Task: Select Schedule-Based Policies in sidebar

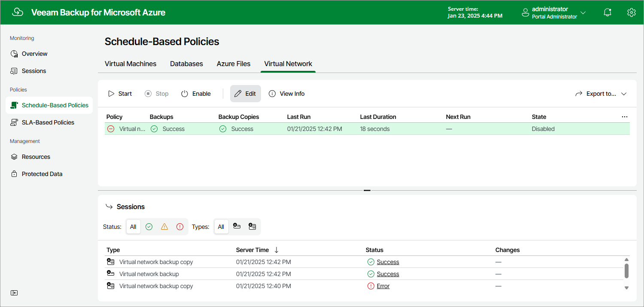Action: click(49, 105)
